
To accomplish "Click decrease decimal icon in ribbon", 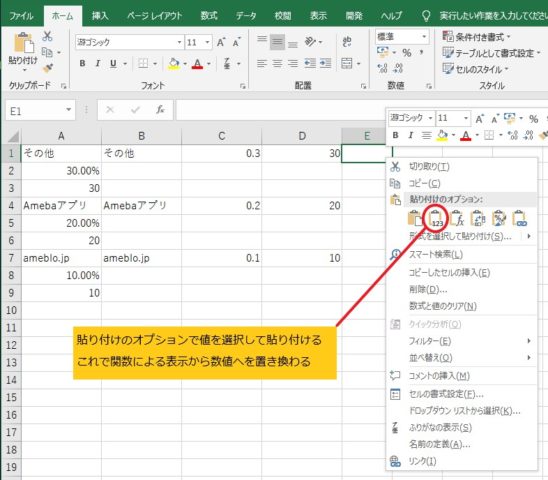I will point(398,68).
